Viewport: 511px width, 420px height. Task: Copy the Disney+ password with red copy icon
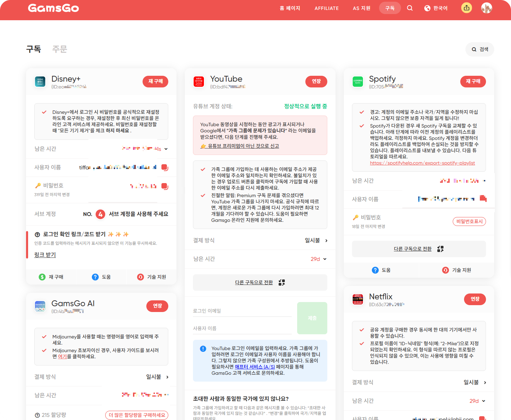pyautogui.click(x=165, y=186)
